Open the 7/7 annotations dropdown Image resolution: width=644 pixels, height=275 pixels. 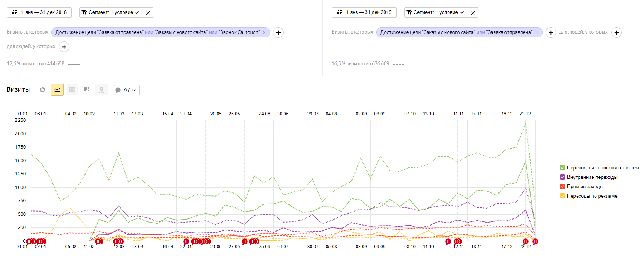127,90
